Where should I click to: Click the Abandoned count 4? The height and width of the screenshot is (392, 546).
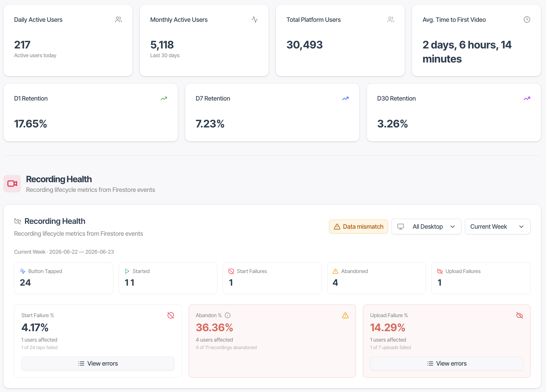pyautogui.click(x=335, y=282)
